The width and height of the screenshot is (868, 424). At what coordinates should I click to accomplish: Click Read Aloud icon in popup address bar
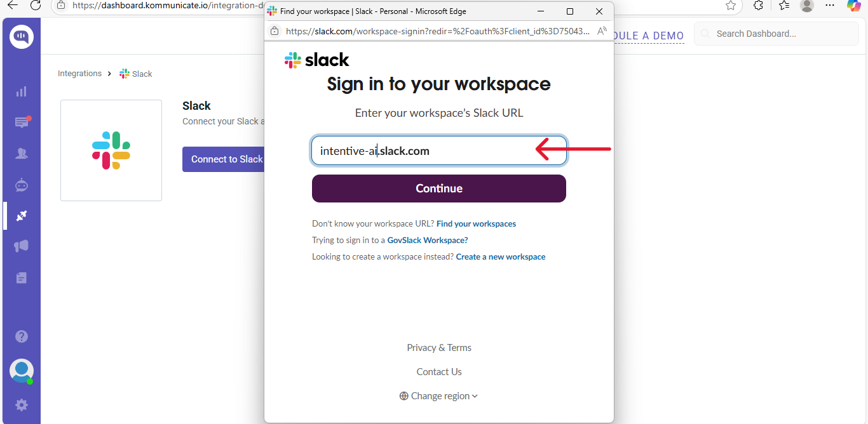(x=602, y=30)
